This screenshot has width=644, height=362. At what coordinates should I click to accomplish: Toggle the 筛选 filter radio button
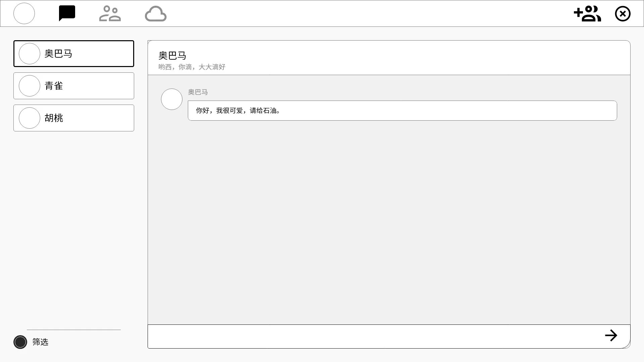point(20,342)
